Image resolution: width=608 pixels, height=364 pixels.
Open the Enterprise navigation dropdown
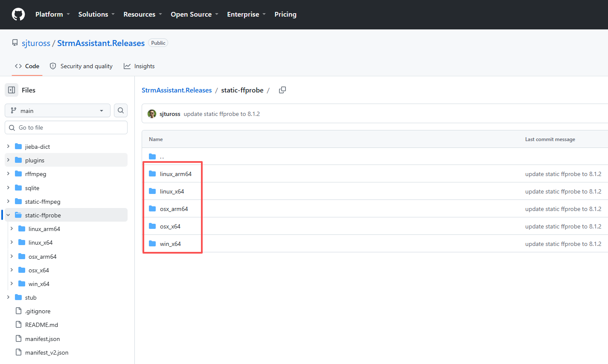(x=246, y=14)
